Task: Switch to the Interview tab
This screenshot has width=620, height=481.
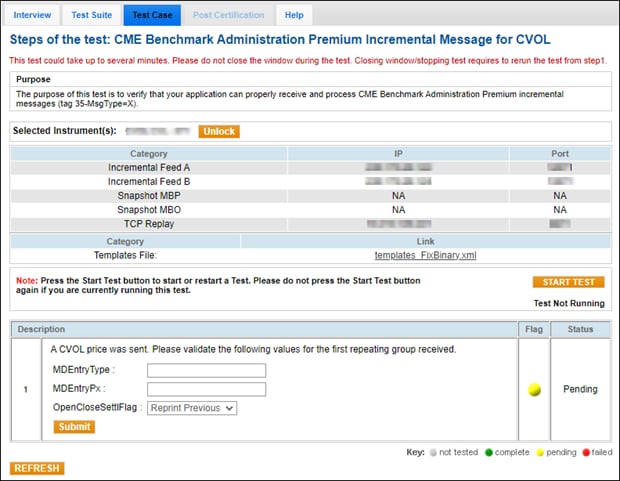Action: click(x=32, y=15)
